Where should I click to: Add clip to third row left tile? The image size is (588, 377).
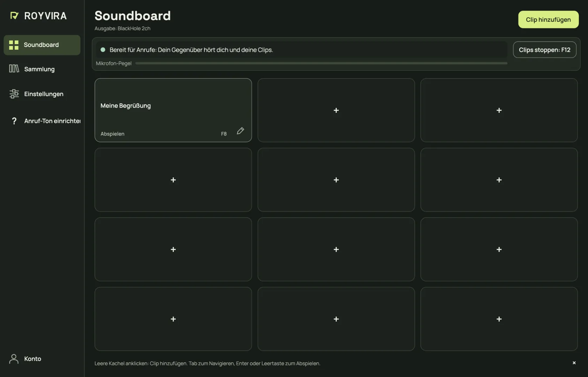coord(173,249)
